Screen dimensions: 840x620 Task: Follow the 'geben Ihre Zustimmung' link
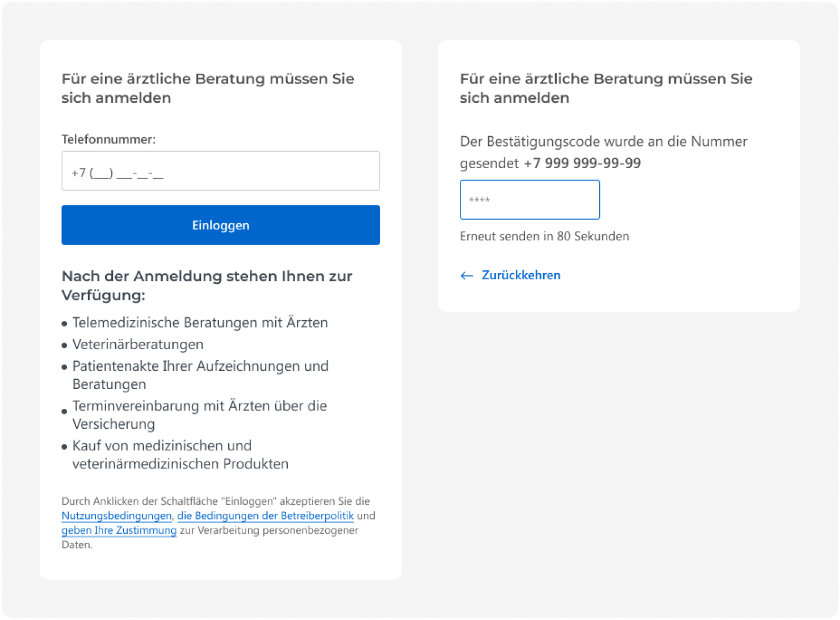(119, 530)
